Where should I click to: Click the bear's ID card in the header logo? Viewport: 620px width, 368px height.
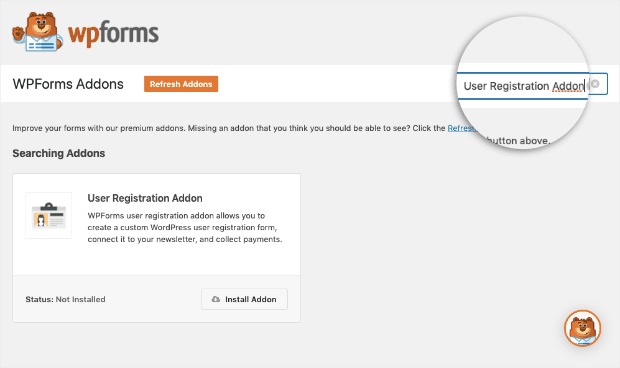42,45
